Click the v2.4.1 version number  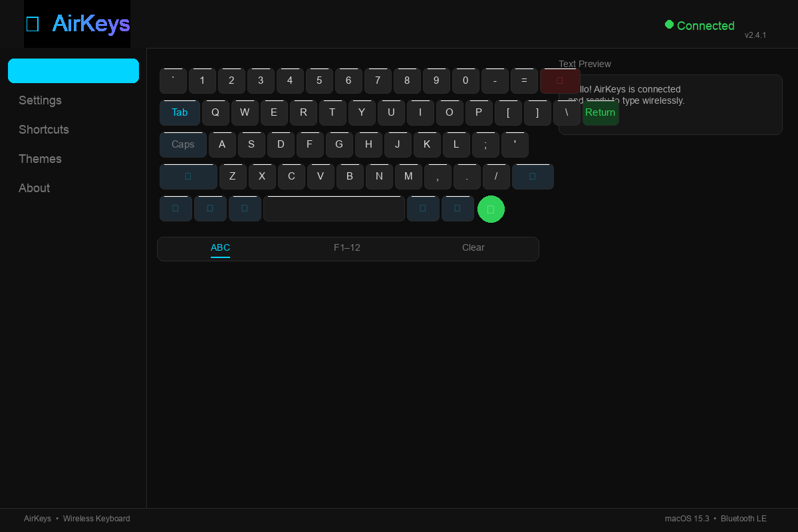coord(755,35)
